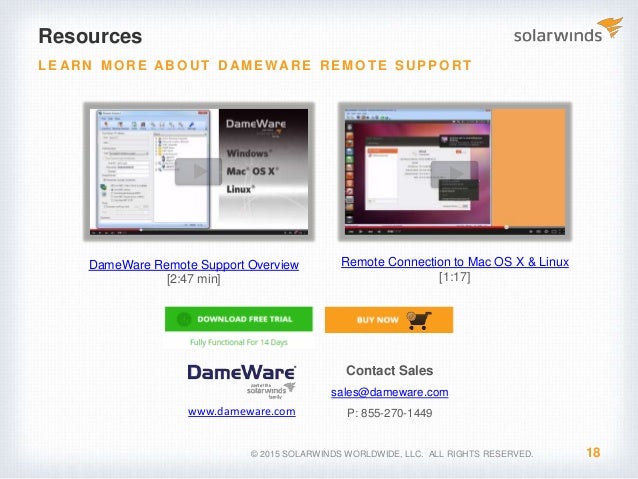
Task: Play the Mac OS X & Linux video
Action: click(x=454, y=174)
